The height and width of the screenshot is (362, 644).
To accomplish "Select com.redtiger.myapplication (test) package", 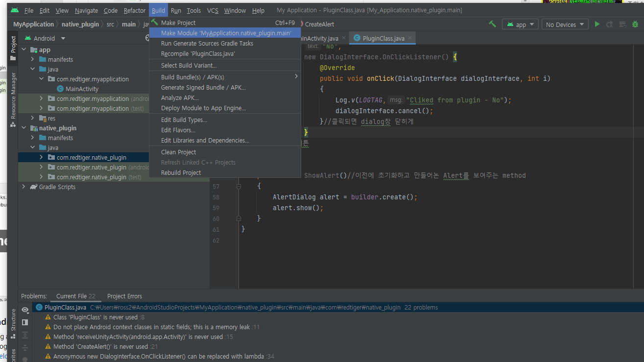I will 100,108.
